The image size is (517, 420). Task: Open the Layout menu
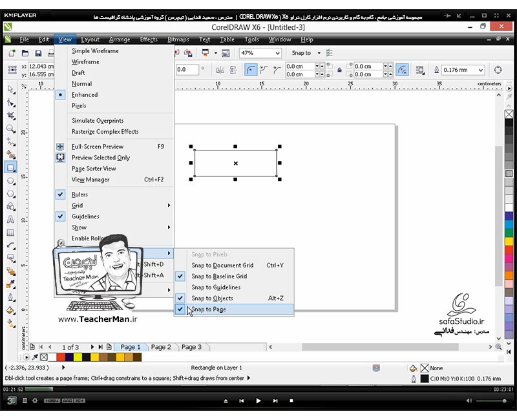pos(90,39)
